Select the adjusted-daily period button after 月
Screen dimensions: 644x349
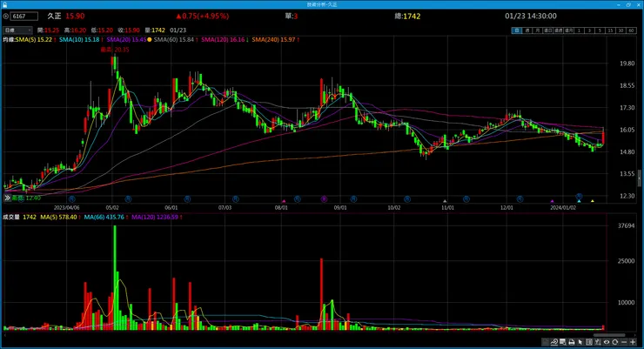[x=548, y=30]
